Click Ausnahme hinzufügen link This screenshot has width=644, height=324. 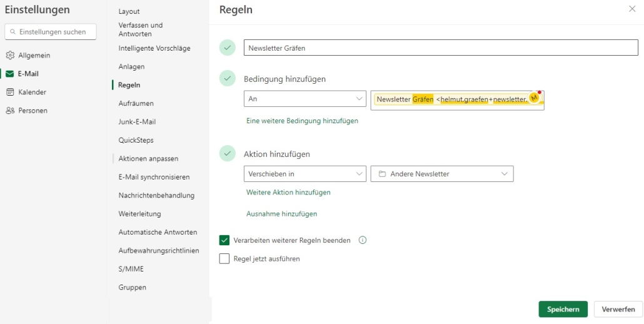point(282,214)
